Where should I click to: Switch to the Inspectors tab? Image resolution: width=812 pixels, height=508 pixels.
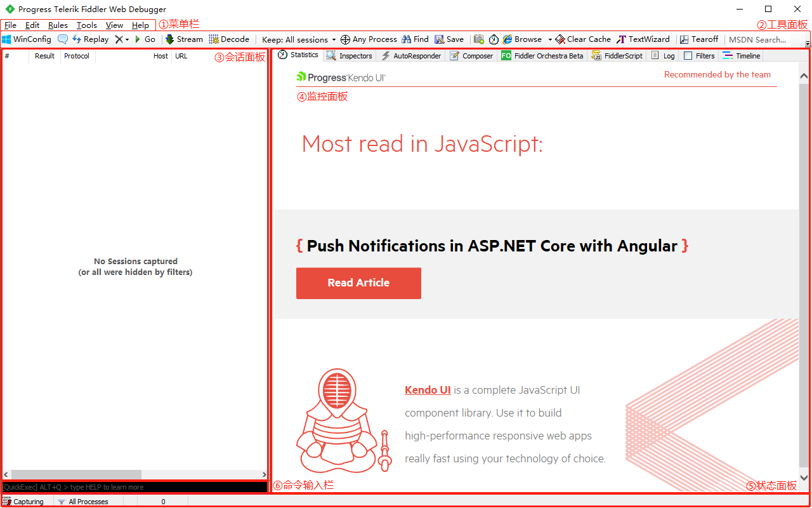click(x=349, y=56)
